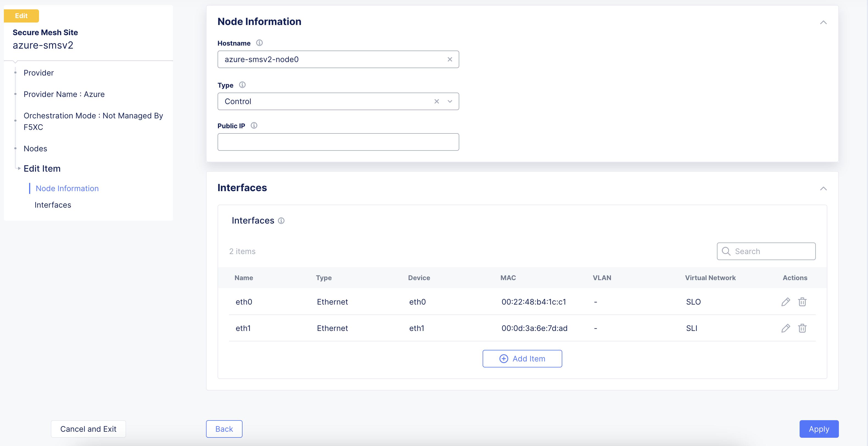Click the Type field info icon
868x446 pixels.
click(242, 85)
